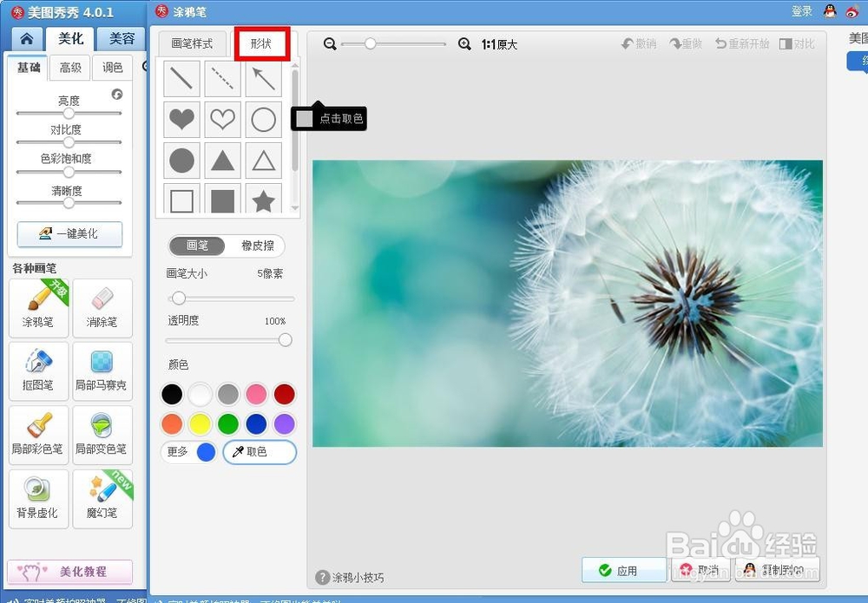Pick the dark red color swatch
The height and width of the screenshot is (603, 868).
click(x=285, y=395)
